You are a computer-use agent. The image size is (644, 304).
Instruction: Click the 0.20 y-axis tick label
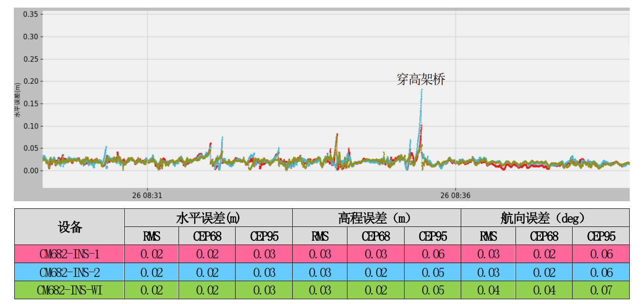[30, 81]
